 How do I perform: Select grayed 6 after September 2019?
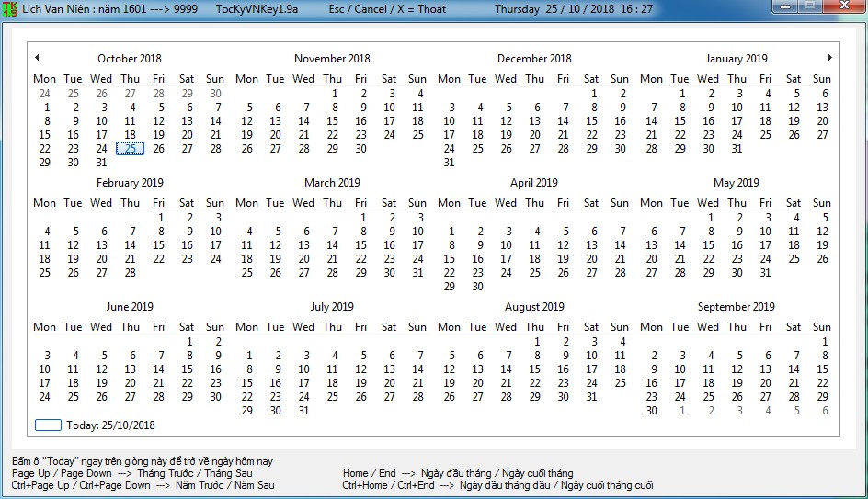(825, 411)
